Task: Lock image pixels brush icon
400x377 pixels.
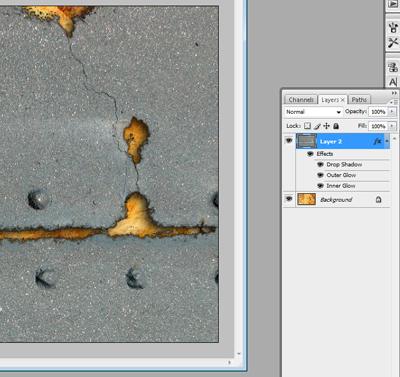Action: tap(317, 126)
